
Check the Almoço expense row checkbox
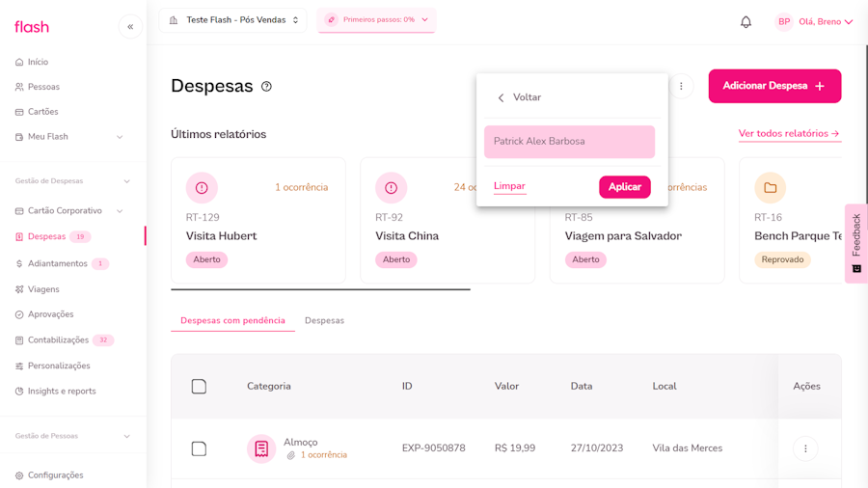pos(199,448)
